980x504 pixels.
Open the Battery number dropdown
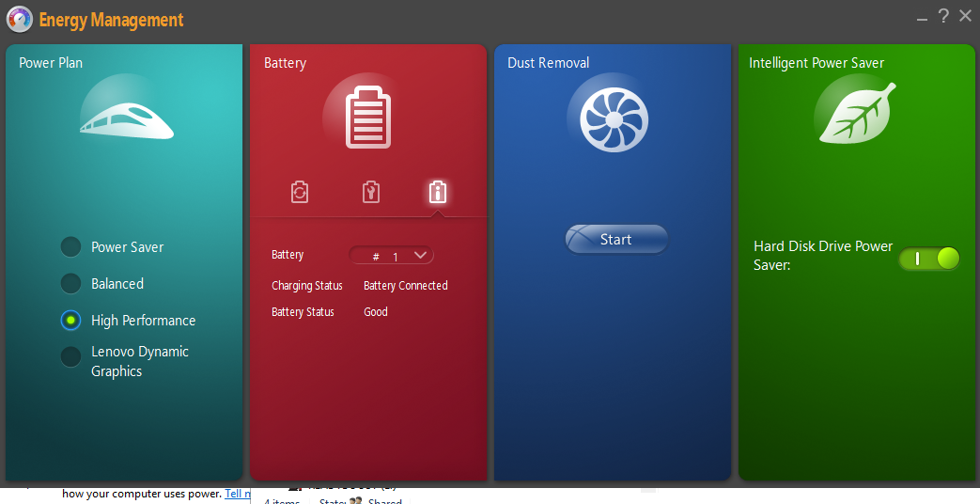click(391, 255)
